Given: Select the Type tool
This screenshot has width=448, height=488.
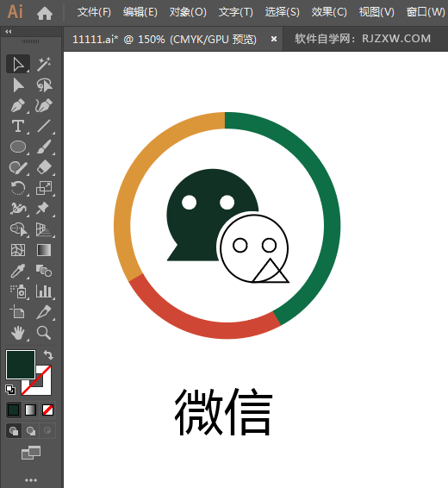Looking at the screenshot, I should tap(18, 127).
